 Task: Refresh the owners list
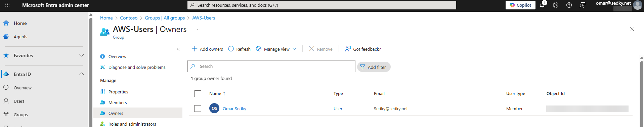[240, 49]
